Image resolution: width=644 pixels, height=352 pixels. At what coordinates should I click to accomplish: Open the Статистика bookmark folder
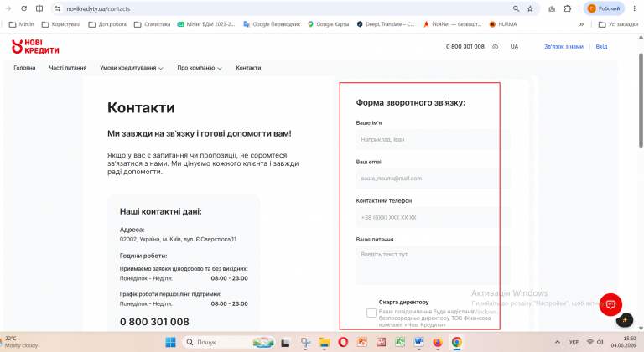[x=152, y=24]
